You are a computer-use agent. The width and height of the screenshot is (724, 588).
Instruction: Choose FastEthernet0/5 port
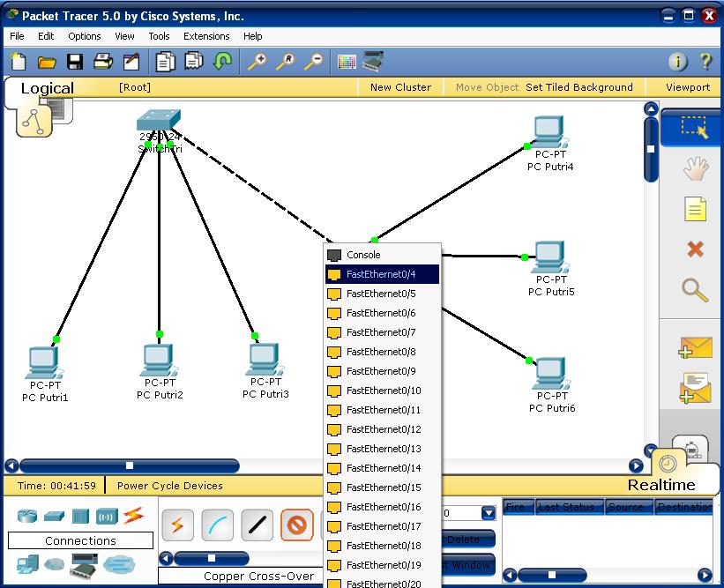tap(383, 294)
